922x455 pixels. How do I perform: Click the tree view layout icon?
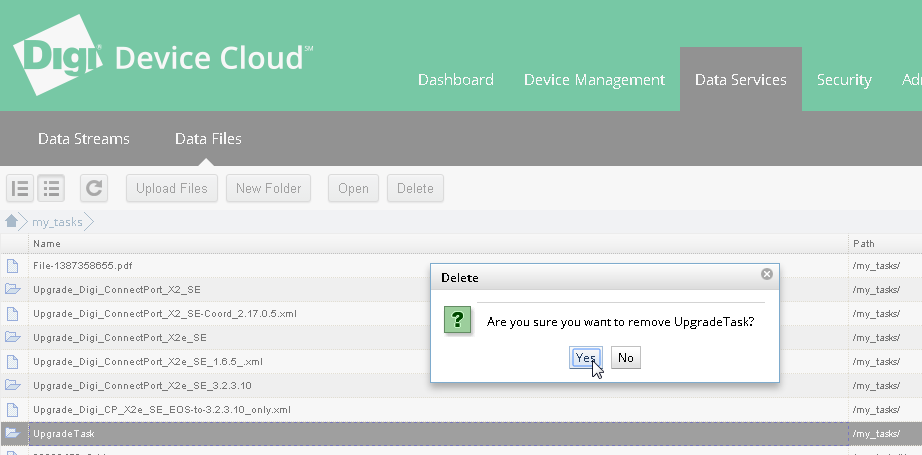pyautogui.click(x=21, y=188)
